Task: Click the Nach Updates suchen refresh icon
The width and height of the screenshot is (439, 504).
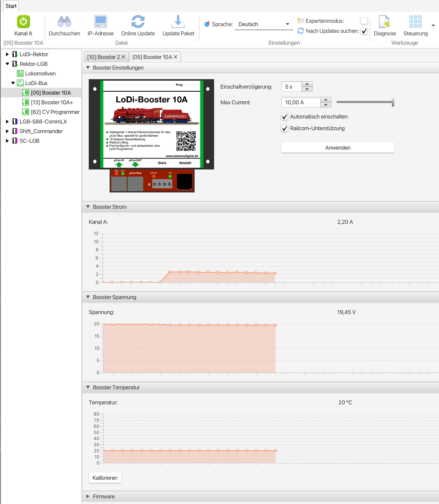Action: 300,31
